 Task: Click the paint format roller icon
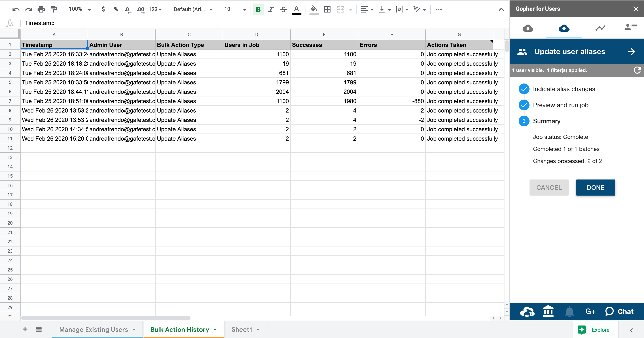[54, 9]
